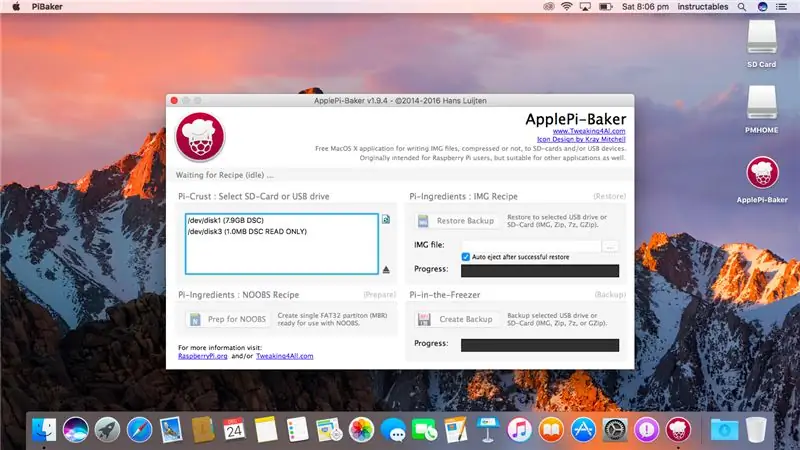Image resolution: width=800 pixels, height=450 pixels.
Task: Open the Wi-Fi status menu
Action: pos(566,7)
